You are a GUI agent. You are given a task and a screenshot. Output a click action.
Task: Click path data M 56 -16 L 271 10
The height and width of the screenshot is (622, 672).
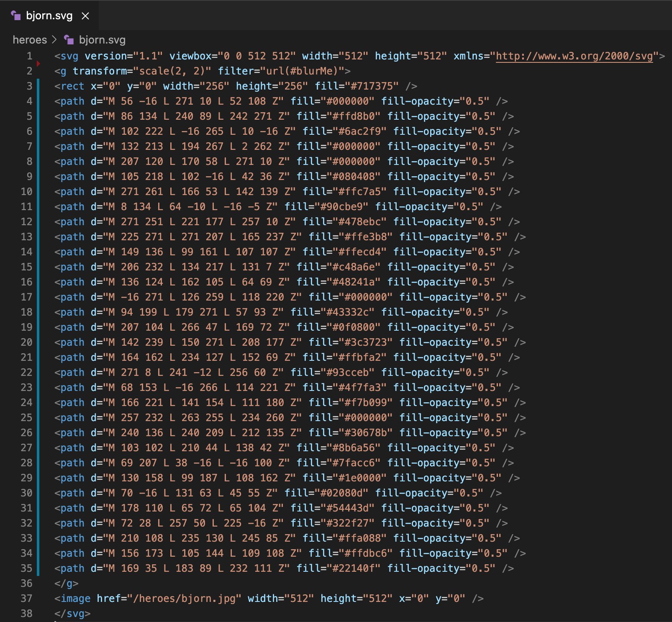(160, 101)
